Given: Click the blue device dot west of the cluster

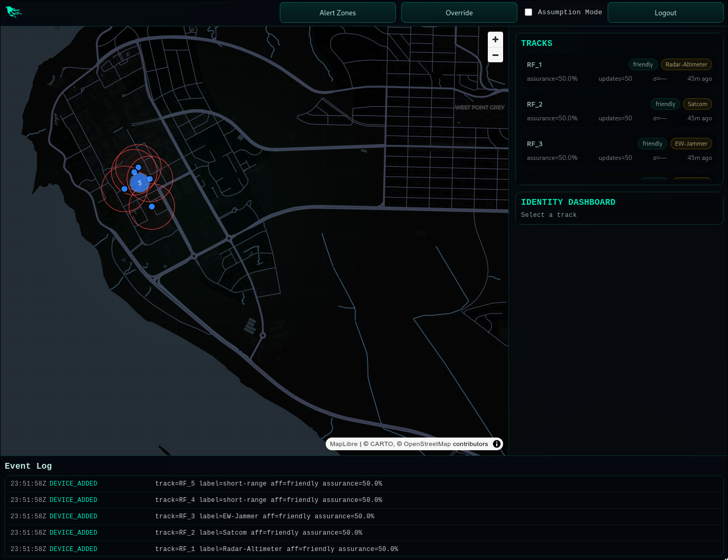Looking at the screenshot, I should [125, 189].
